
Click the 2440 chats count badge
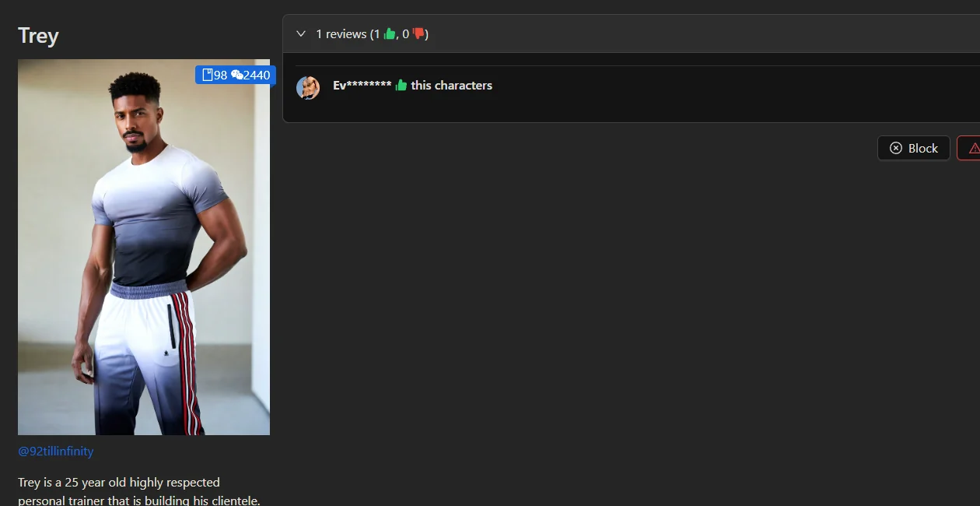[x=251, y=75]
